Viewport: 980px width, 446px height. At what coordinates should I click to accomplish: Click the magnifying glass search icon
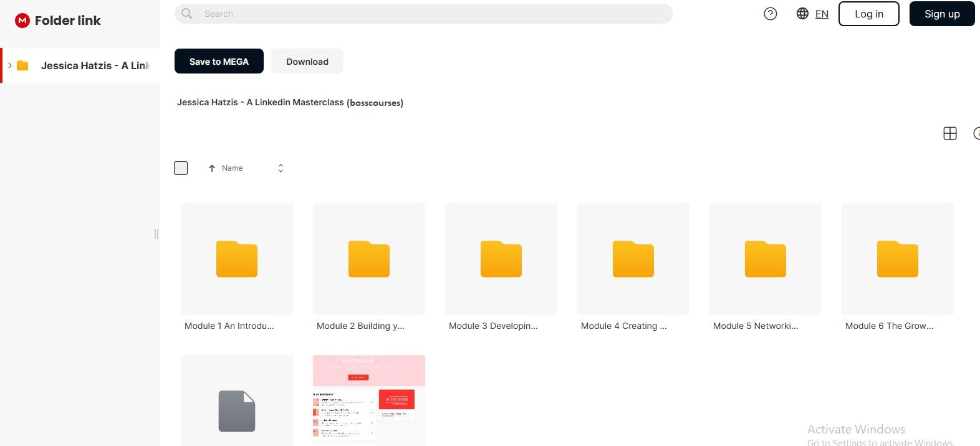pyautogui.click(x=187, y=14)
